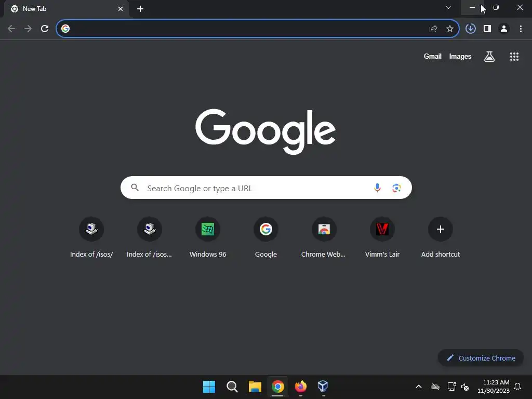
Task: Click the forward navigation arrow
Action: point(28,29)
